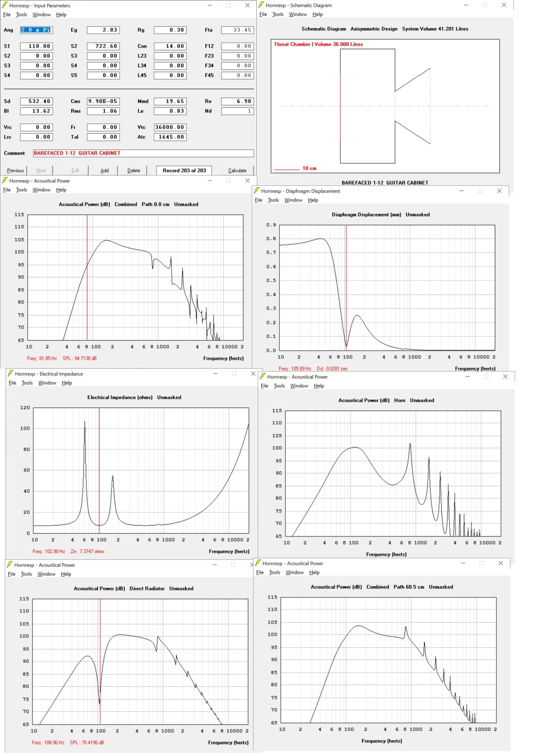Open Window menu in Schematic Diagram window

click(x=298, y=14)
